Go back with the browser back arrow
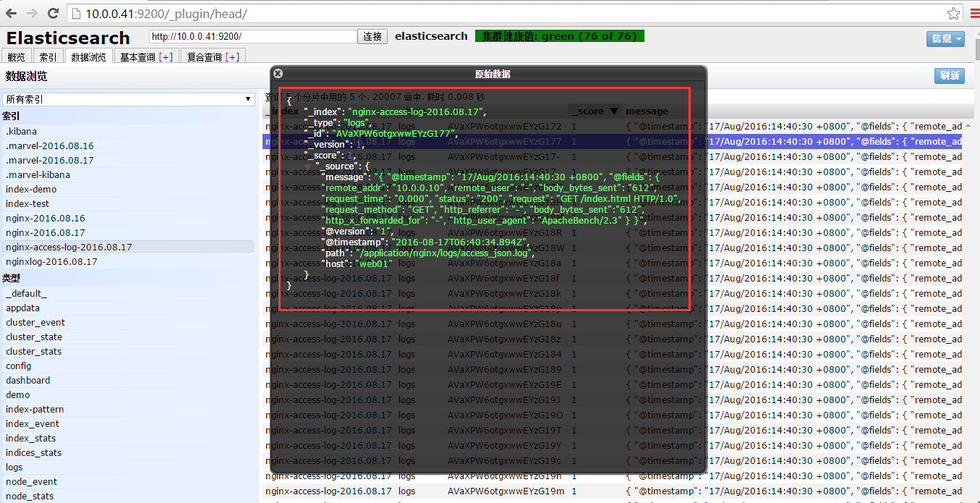The width and height of the screenshot is (980, 503). coord(12,13)
